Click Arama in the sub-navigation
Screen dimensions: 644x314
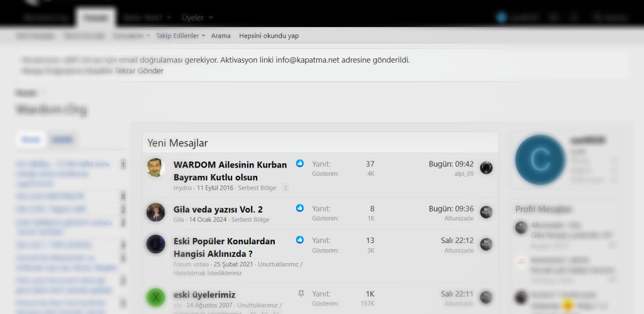click(221, 36)
